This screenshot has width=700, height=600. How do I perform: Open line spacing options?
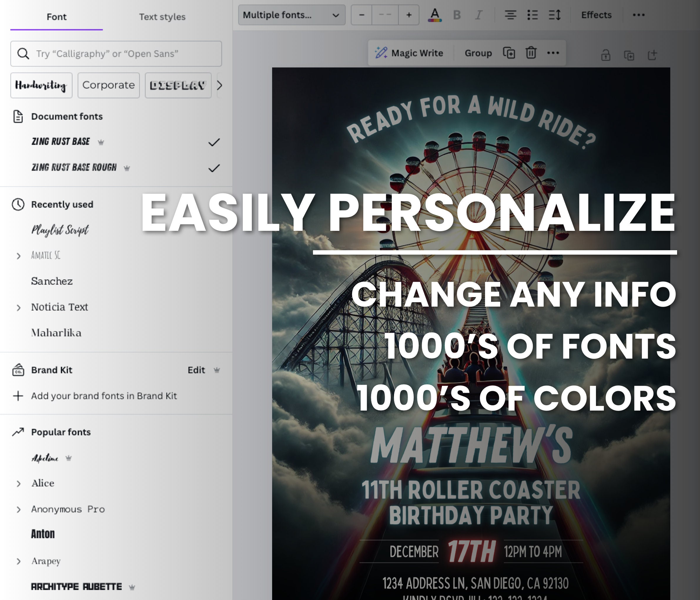click(555, 15)
